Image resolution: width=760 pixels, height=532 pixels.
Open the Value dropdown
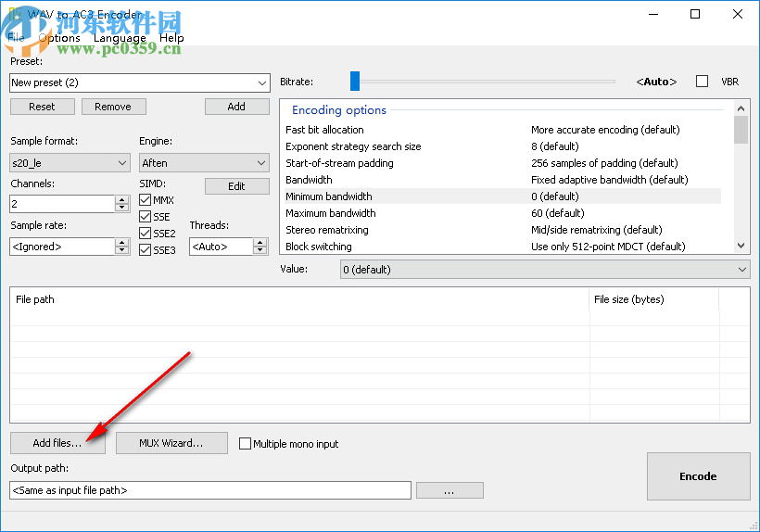(x=545, y=270)
